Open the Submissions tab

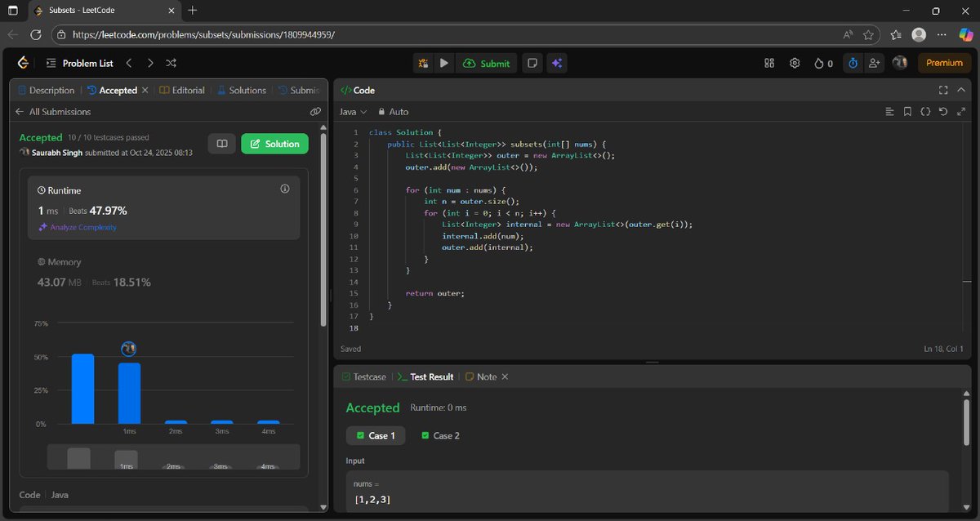coord(300,91)
